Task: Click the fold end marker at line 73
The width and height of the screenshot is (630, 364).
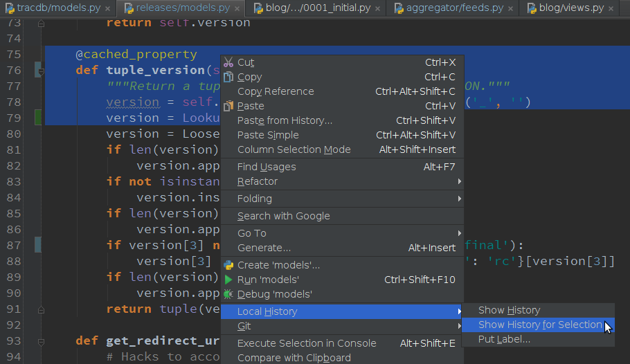Action: pyautogui.click(x=41, y=24)
